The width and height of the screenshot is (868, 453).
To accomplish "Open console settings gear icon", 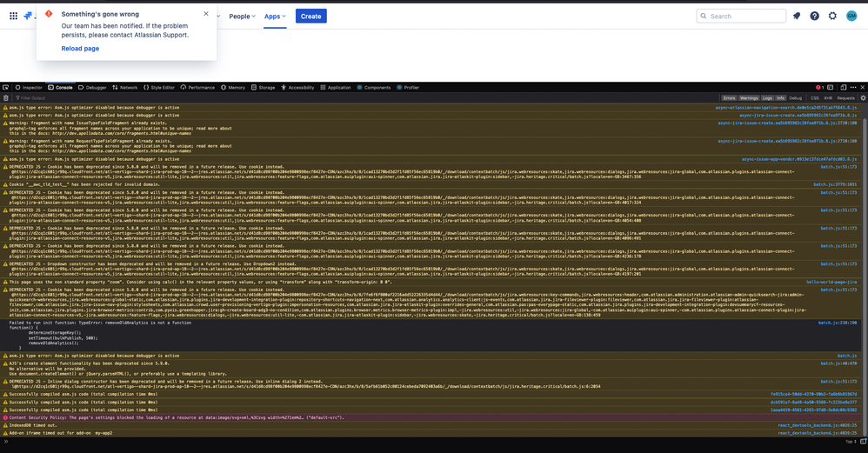I will tap(863, 98).
